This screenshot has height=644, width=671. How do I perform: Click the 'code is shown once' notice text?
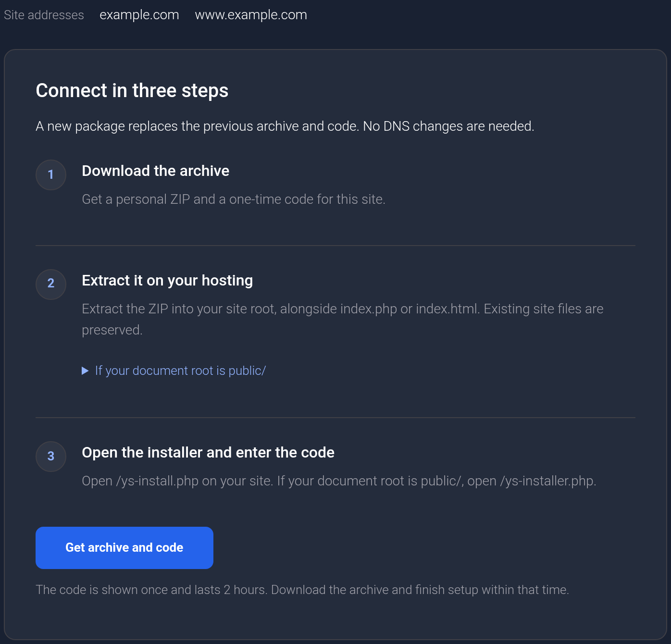point(302,590)
